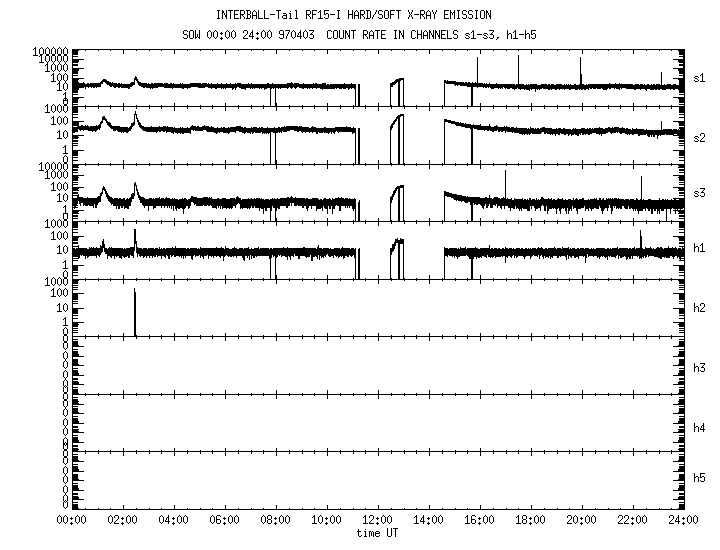The image size is (720, 550).
Task: Select the 18:00 time axis tick label
Action: (x=530, y=521)
